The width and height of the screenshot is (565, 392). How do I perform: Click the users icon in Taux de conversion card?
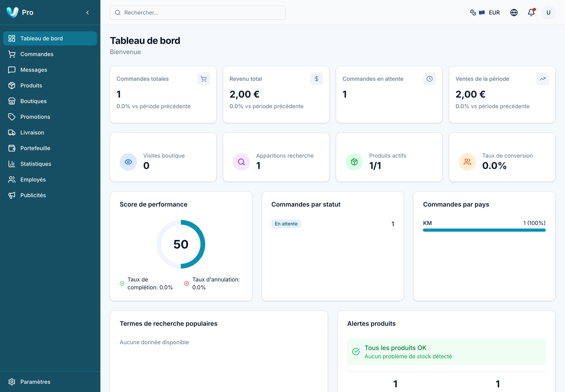point(467,162)
